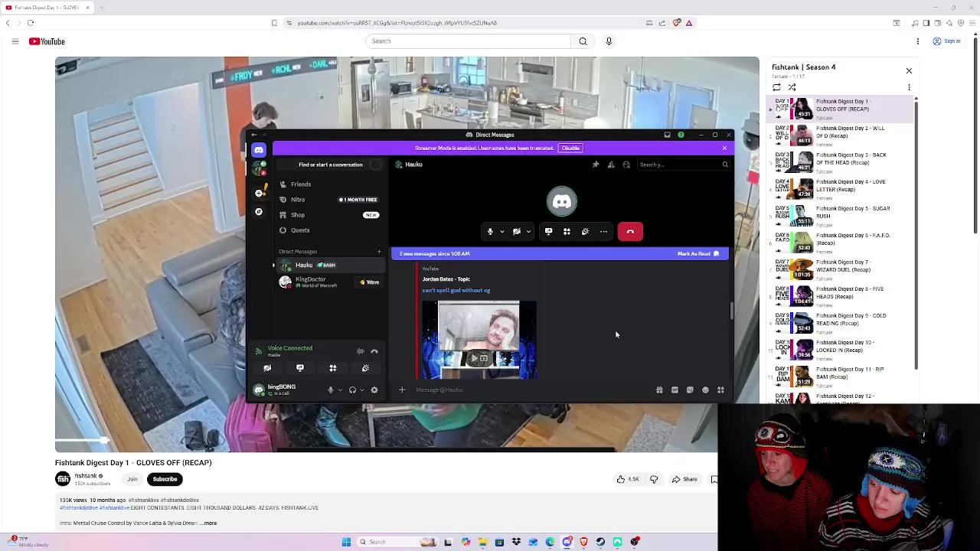
Task: Click Join button next to fishtank channel
Action: tap(132, 479)
